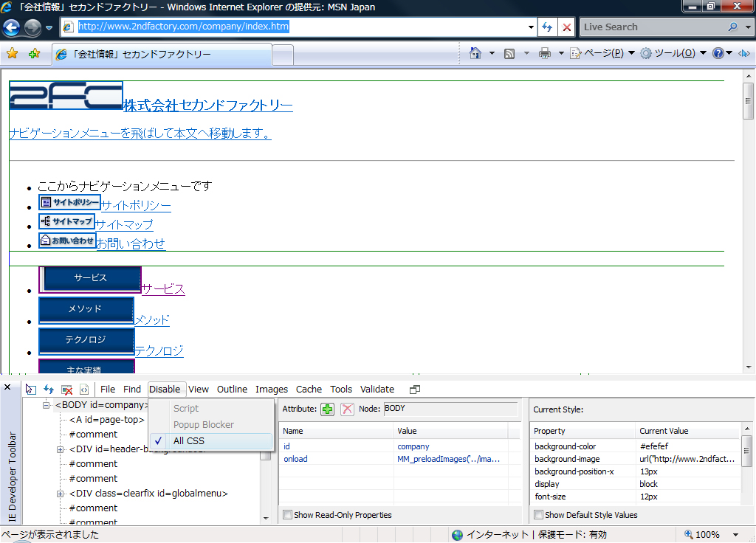
Task: Open the Tools menu in developer toolbar
Action: tap(341, 390)
